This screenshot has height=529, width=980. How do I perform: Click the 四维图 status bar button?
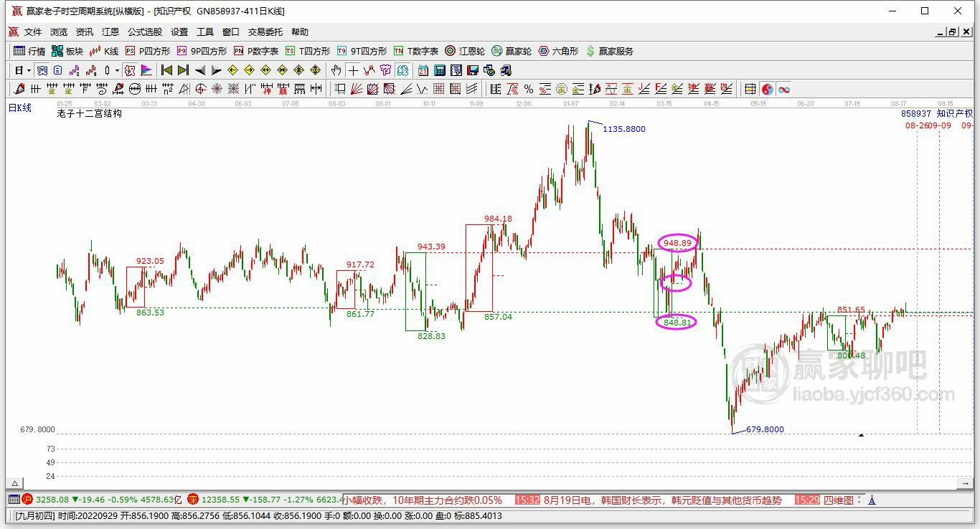click(x=839, y=500)
